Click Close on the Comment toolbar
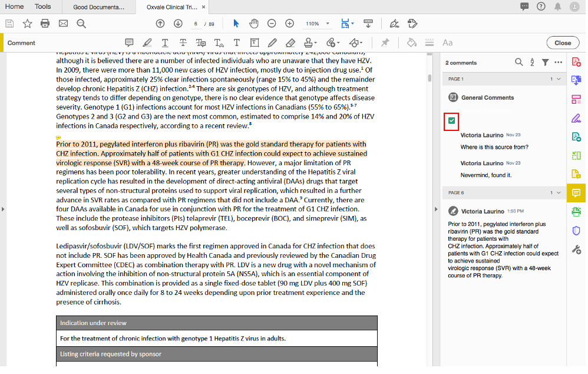 click(x=563, y=43)
